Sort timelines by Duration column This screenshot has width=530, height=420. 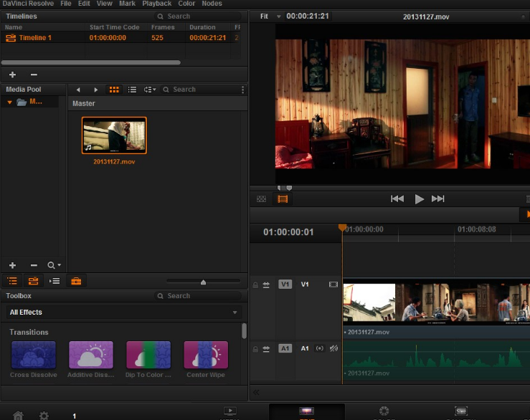click(x=202, y=27)
